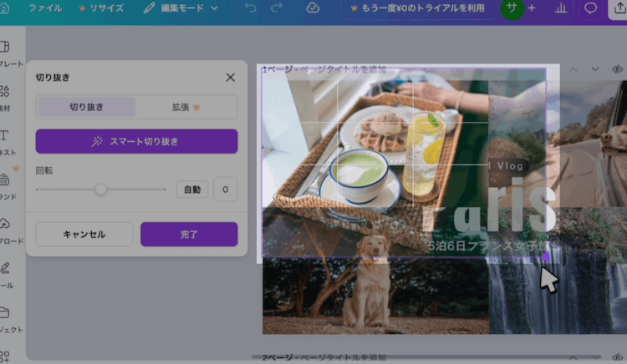Click page 2 title 'ページタイトルを追加'
The height and width of the screenshot is (364, 627).
pyautogui.click(x=343, y=357)
